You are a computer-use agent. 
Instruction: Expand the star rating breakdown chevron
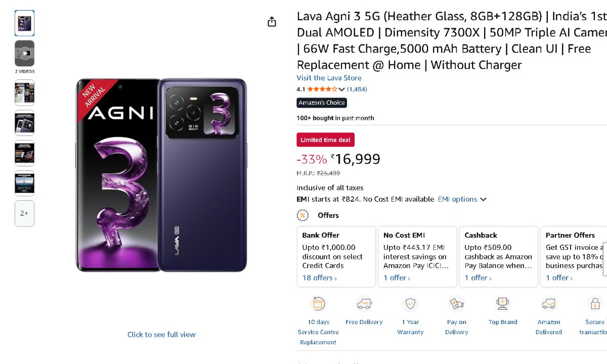(341, 89)
